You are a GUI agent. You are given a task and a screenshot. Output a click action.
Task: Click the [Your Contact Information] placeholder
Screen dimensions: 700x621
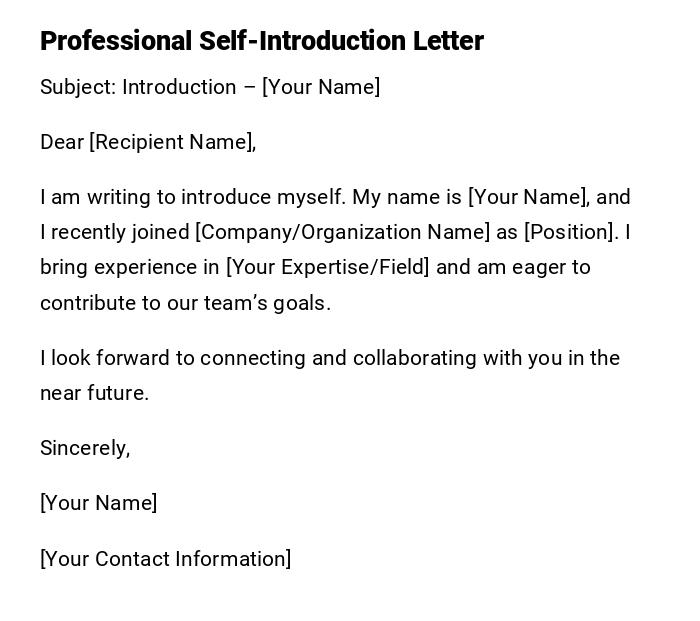pos(166,559)
